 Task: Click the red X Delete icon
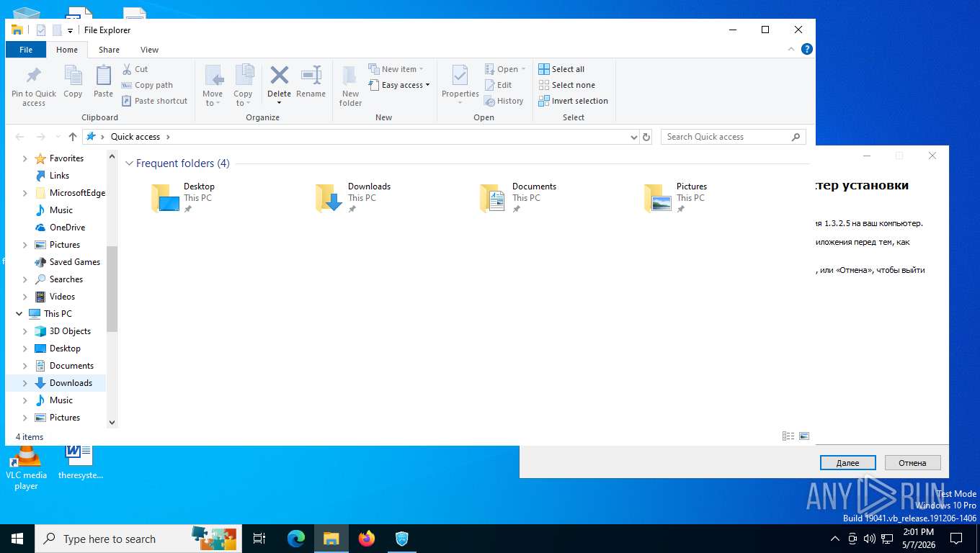280,75
